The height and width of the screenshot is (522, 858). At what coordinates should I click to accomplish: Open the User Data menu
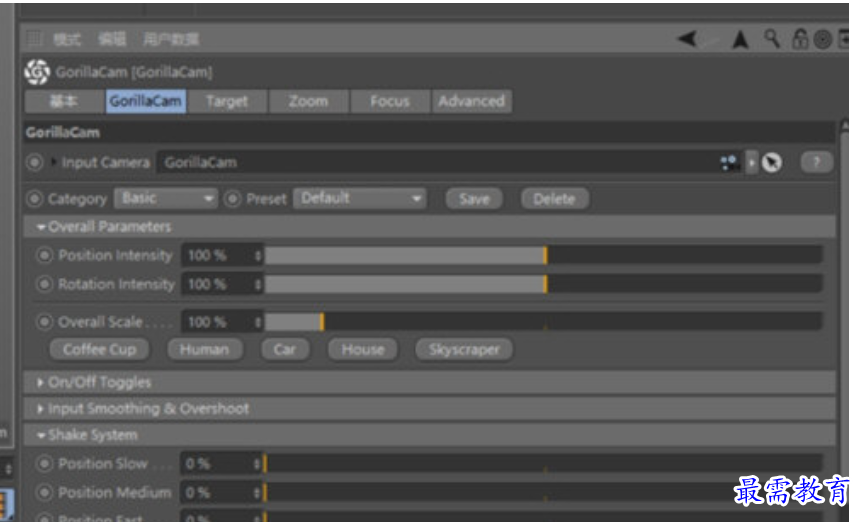pos(171,39)
